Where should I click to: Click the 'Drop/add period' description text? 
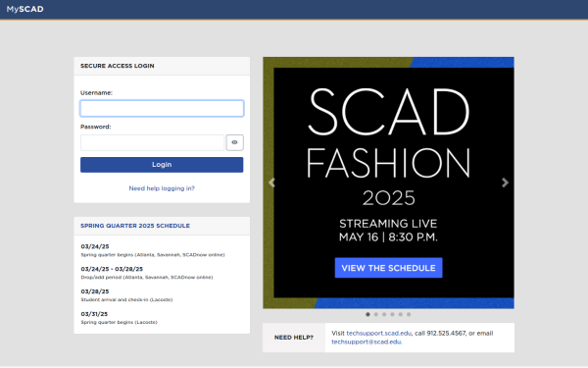147,278
